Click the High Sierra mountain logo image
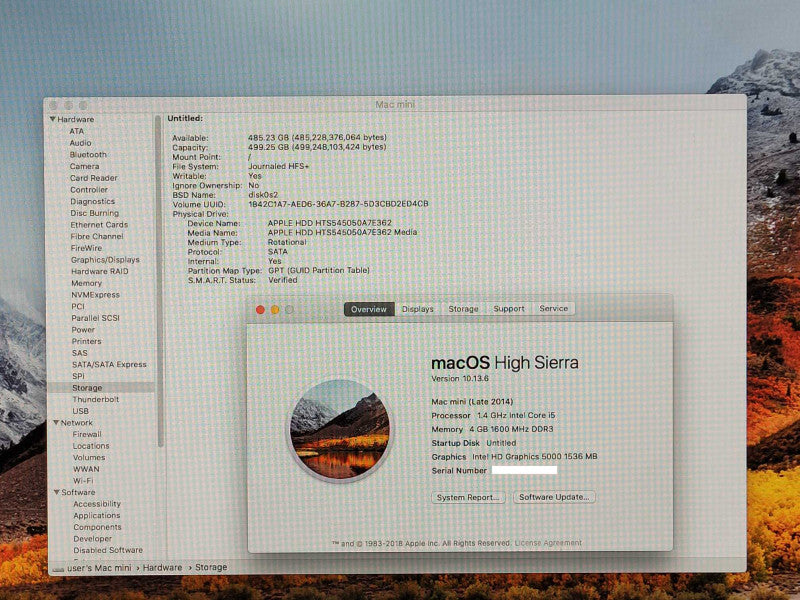The image size is (800, 600). point(340,430)
